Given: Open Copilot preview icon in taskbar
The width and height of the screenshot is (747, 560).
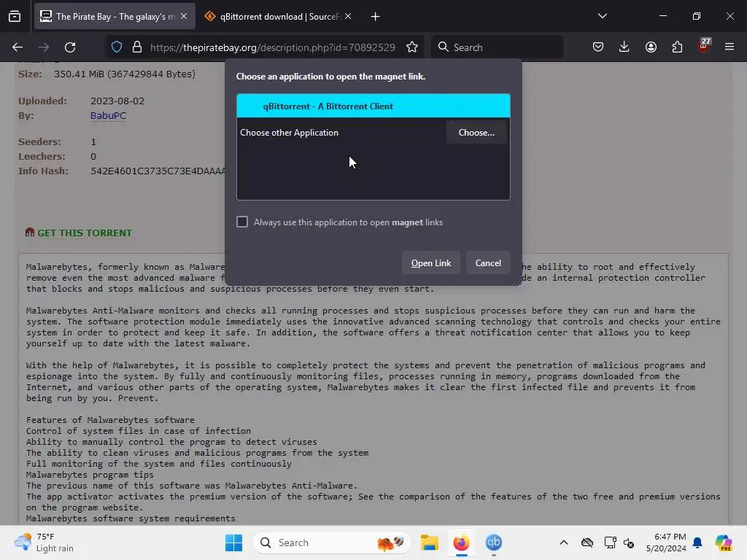Looking at the screenshot, I should tap(724, 542).
